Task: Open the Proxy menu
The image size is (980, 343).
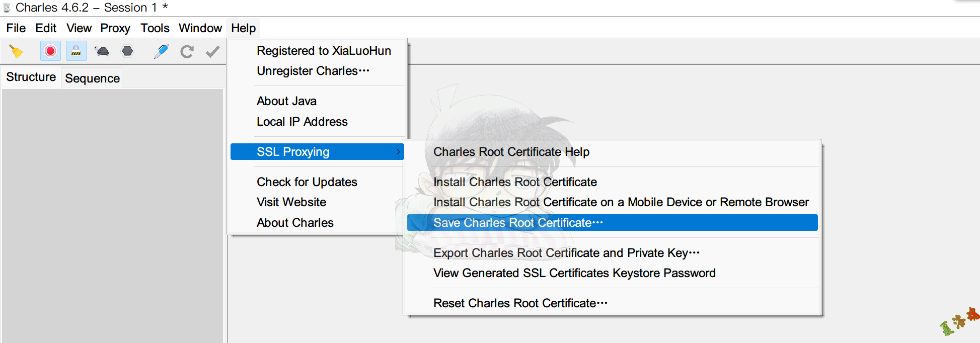Action: pyautogui.click(x=115, y=28)
